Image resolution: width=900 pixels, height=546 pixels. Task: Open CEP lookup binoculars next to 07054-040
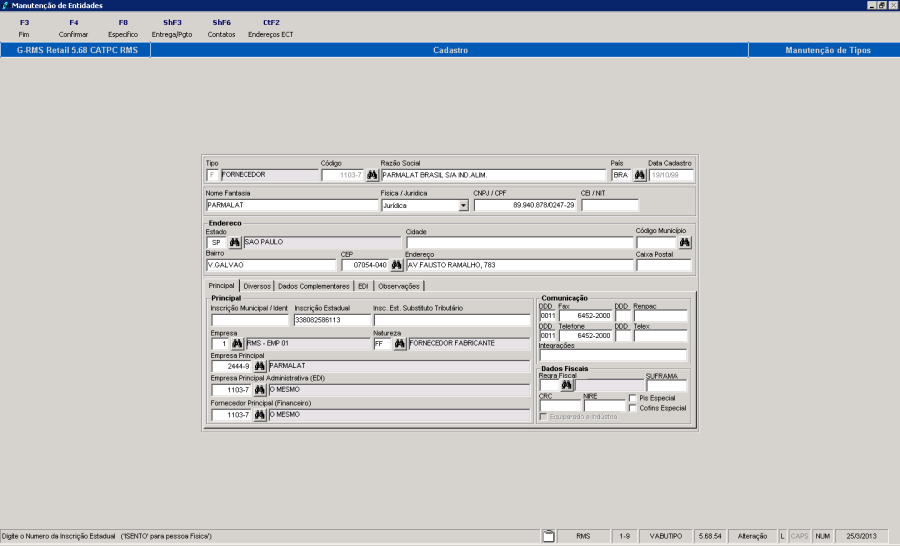(x=396, y=265)
